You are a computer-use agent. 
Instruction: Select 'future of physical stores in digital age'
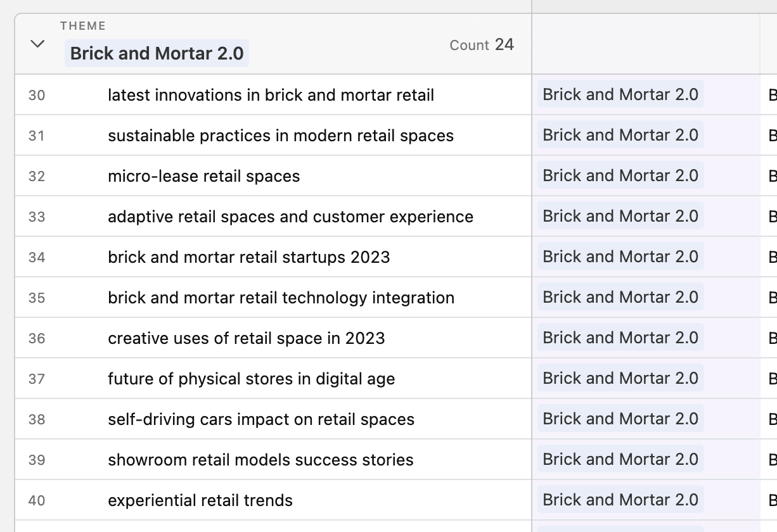[x=251, y=379]
